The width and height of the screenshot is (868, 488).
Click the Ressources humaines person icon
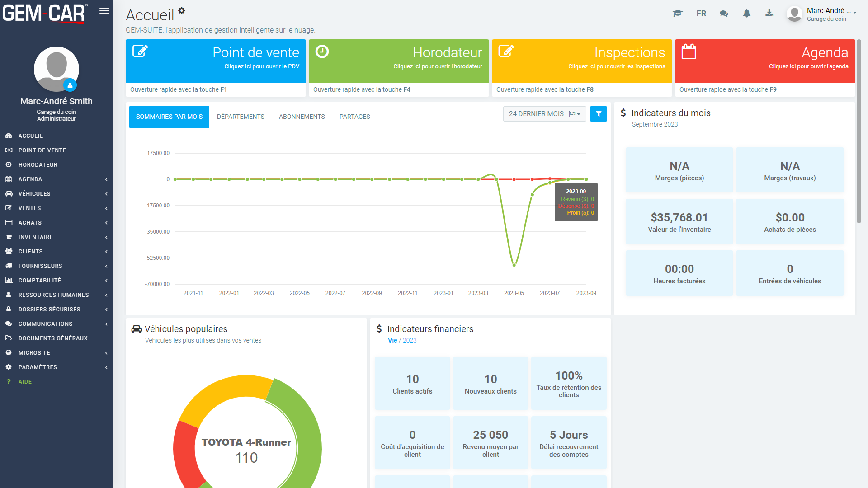pyautogui.click(x=9, y=295)
